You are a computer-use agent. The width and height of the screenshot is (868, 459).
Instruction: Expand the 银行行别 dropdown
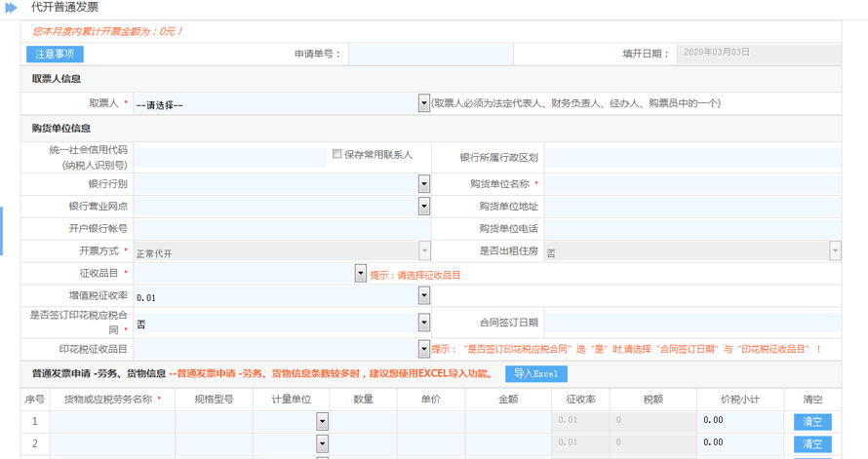pyautogui.click(x=423, y=183)
